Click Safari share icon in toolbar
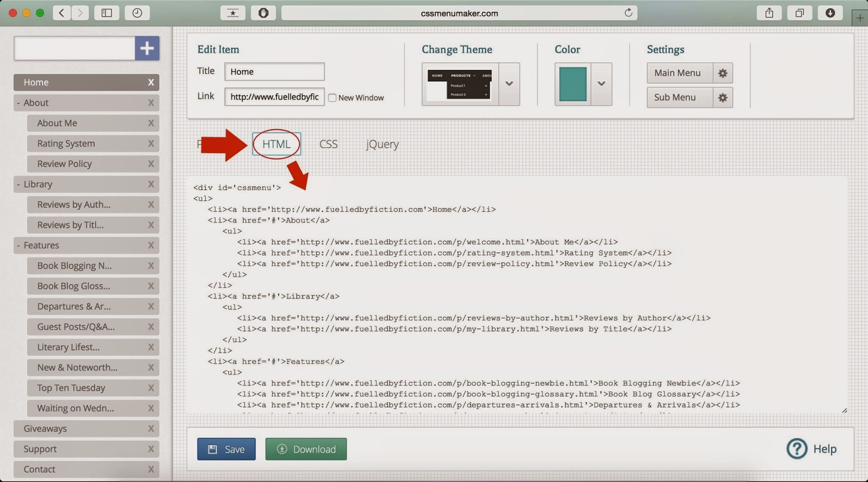 769,13
